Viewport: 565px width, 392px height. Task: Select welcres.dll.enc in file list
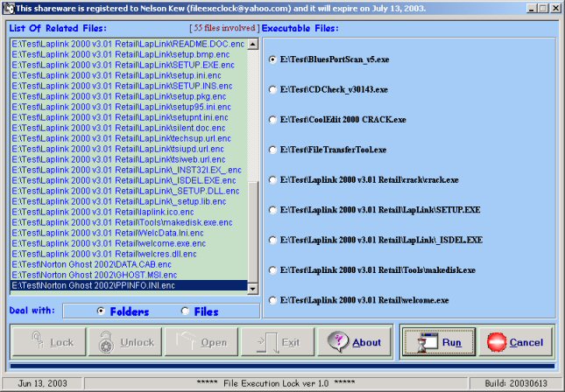click(x=129, y=254)
